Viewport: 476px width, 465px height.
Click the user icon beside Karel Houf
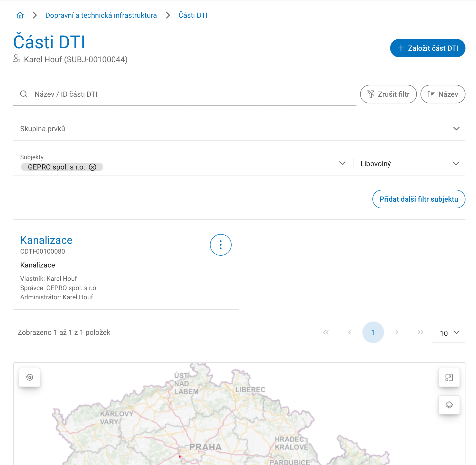coord(17,58)
